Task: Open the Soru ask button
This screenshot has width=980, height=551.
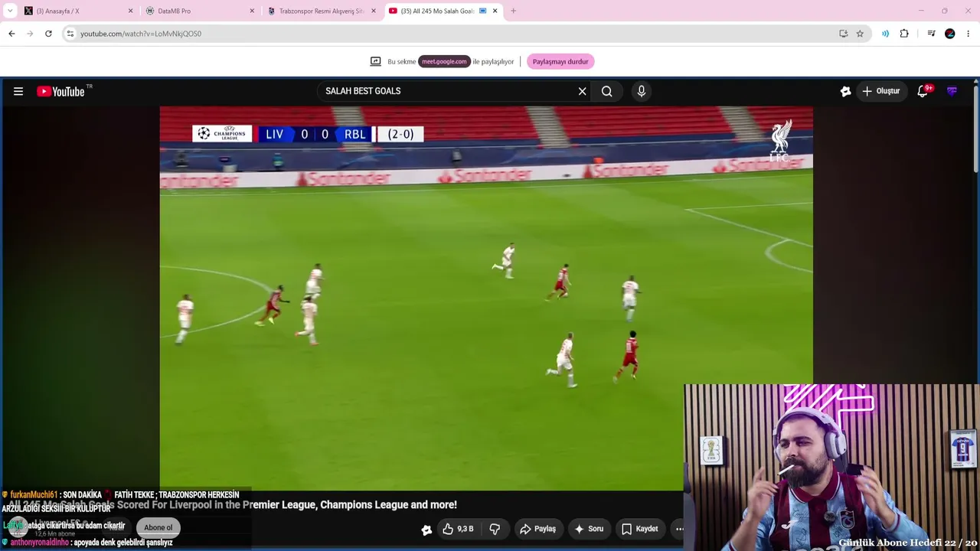Action: pos(589,529)
